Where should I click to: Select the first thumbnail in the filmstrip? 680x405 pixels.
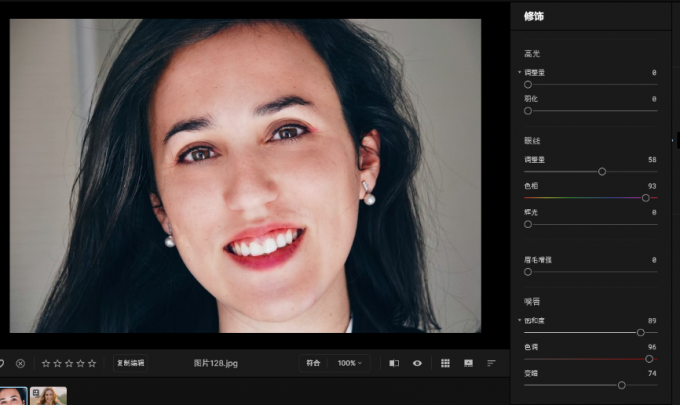click(x=12, y=396)
